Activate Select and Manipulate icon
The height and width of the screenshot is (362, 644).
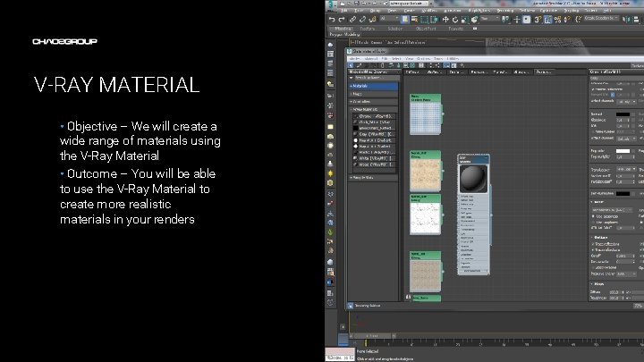[x=517, y=20]
